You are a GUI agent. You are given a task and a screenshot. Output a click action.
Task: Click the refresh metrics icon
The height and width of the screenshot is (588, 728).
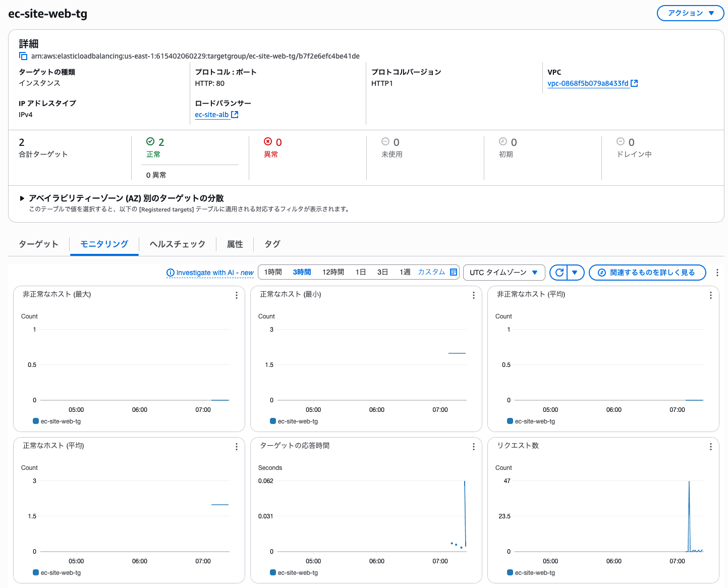[x=559, y=273]
